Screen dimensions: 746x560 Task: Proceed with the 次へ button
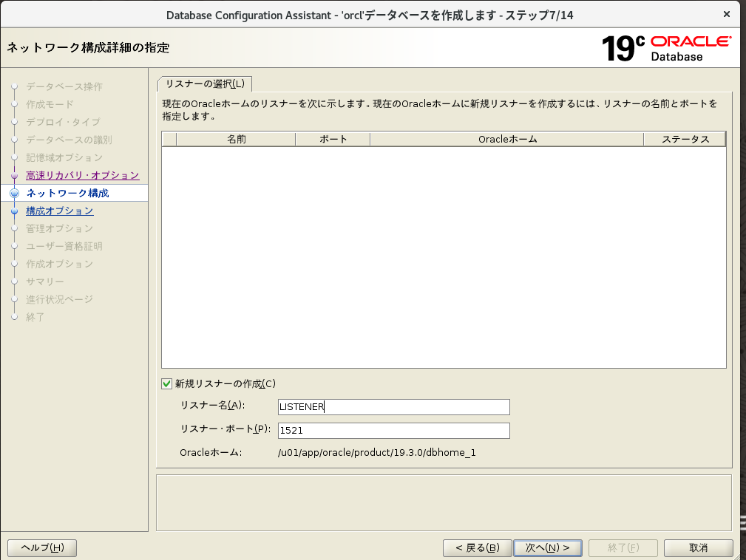[x=547, y=547]
